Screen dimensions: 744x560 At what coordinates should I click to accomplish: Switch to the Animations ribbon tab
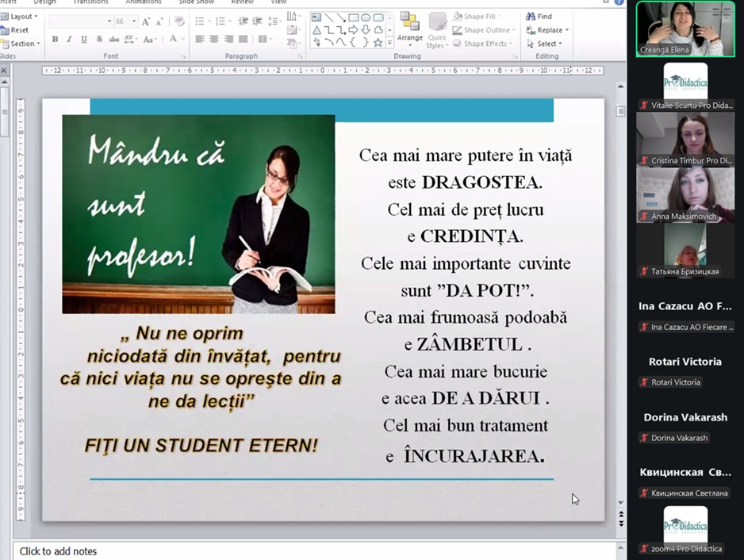(143, 2)
